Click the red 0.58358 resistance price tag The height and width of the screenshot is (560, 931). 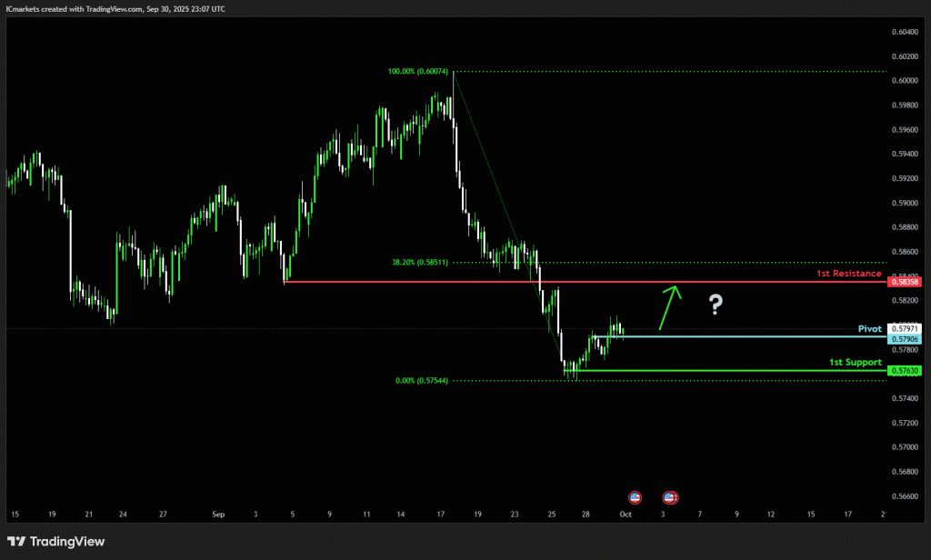(x=906, y=283)
